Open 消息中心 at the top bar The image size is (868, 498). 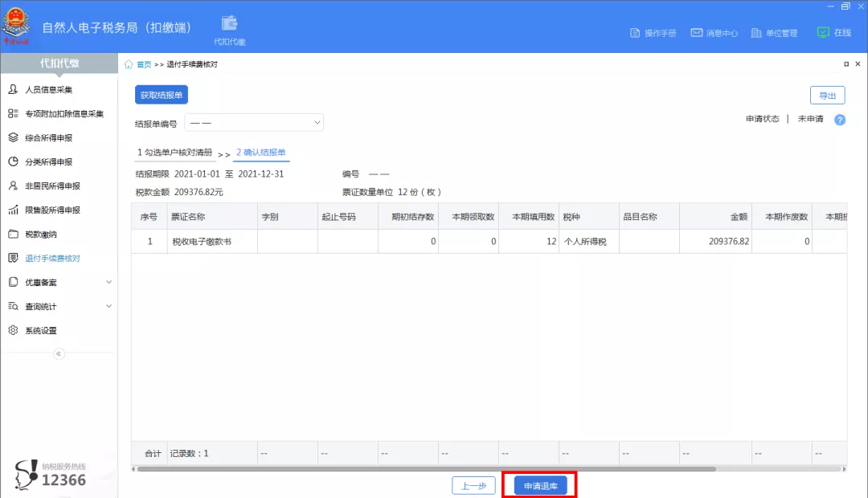(x=716, y=33)
